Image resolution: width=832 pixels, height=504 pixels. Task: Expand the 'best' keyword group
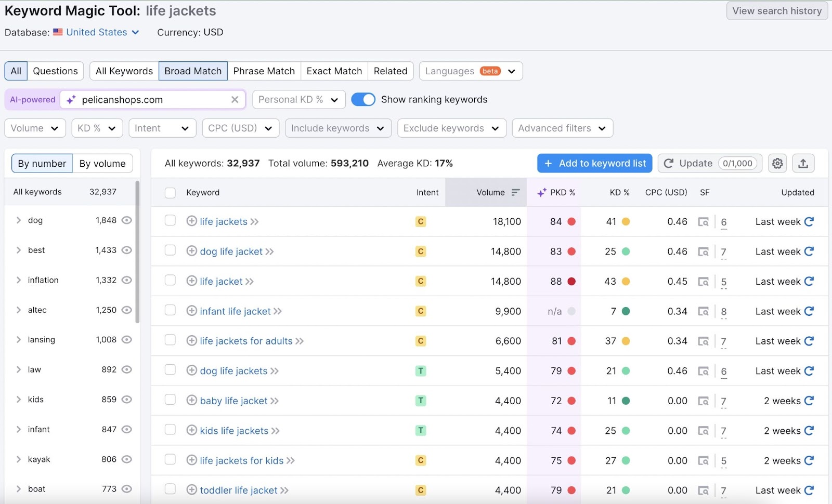[x=18, y=250]
